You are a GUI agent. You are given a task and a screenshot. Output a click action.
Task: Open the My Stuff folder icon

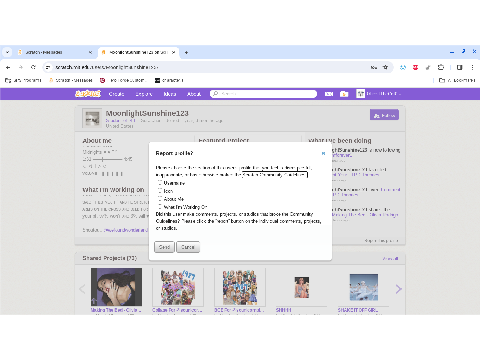[x=344, y=94]
